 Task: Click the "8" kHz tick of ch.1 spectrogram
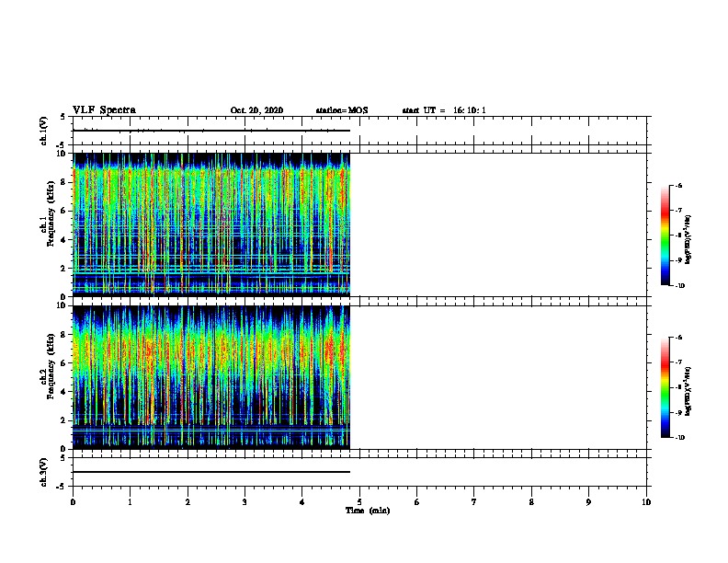pos(63,182)
